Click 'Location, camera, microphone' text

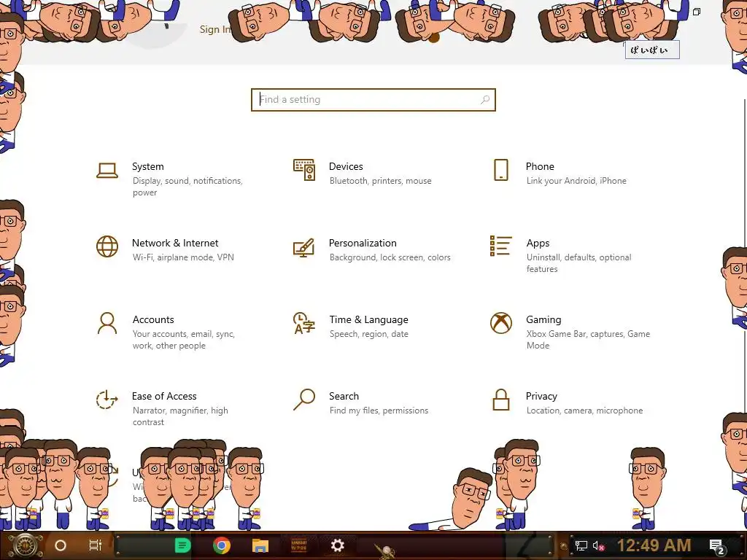584,411
